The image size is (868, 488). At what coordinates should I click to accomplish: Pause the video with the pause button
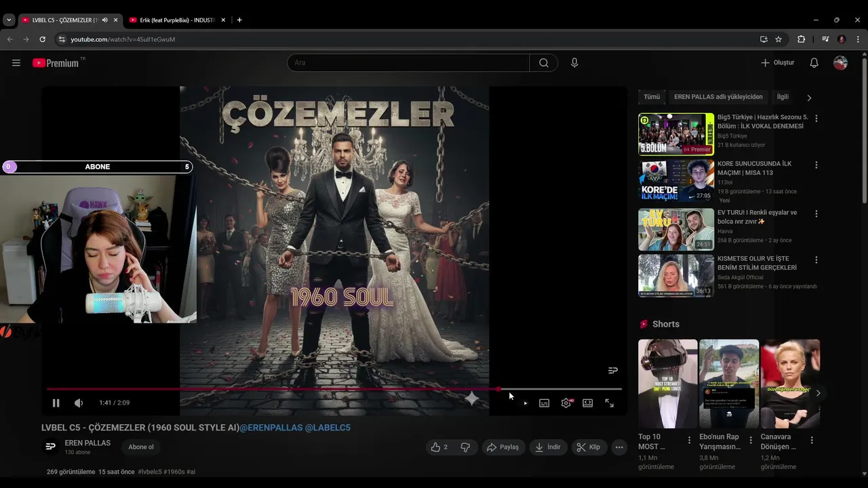[56, 403]
